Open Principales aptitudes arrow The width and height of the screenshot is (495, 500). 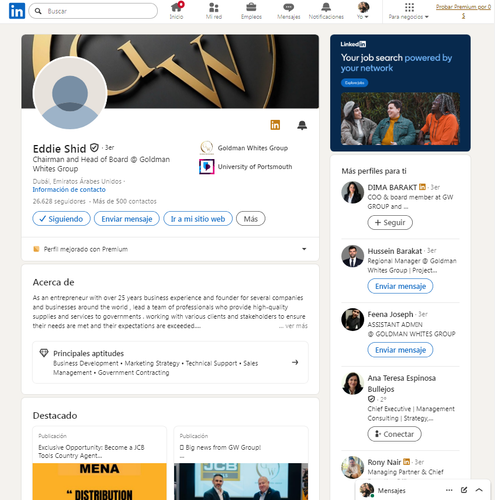[295, 362]
